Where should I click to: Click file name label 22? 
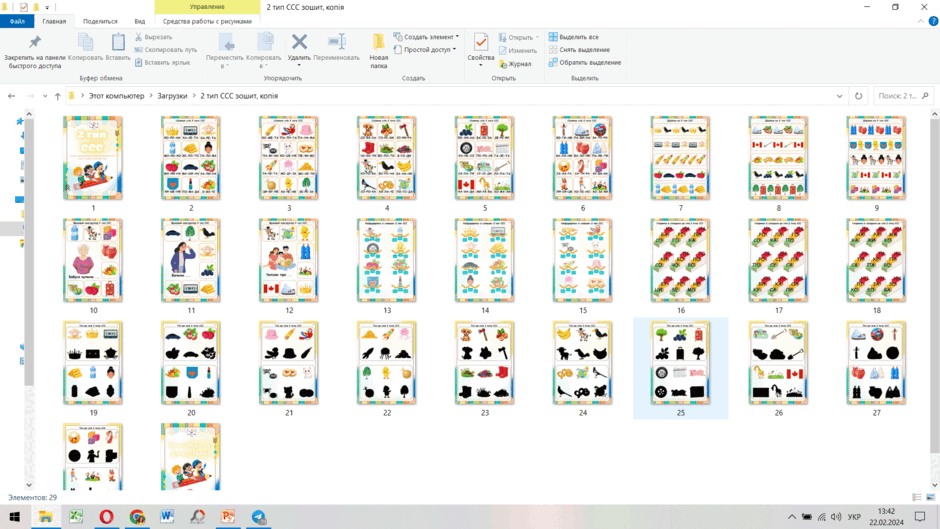click(x=387, y=413)
